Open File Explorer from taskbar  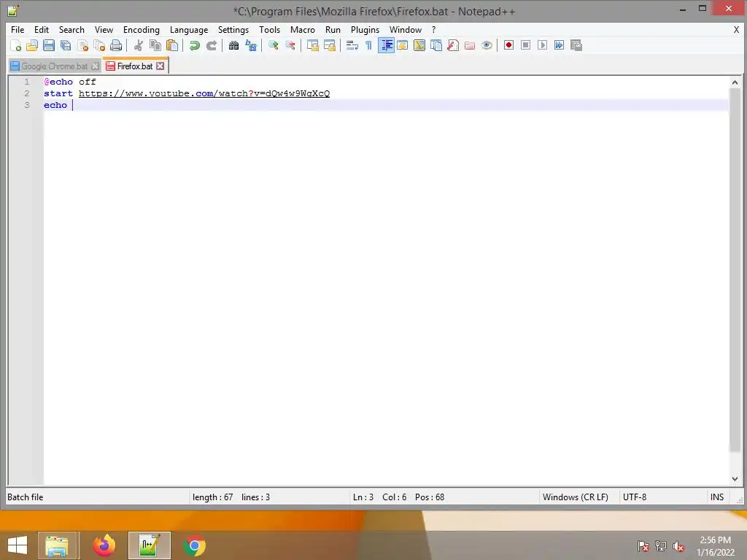tap(57, 545)
